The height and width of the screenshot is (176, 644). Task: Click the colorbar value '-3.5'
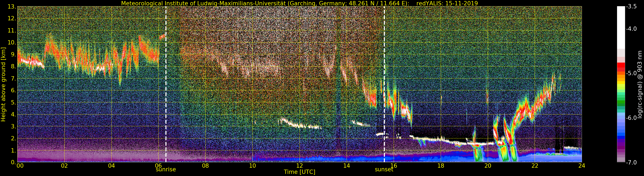tap(631, 7)
